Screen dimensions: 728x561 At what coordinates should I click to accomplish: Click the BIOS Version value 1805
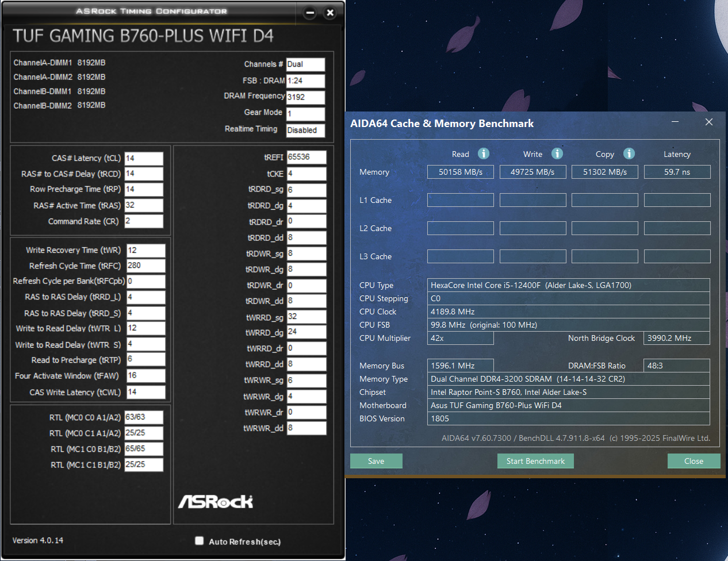tap(569, 418)
